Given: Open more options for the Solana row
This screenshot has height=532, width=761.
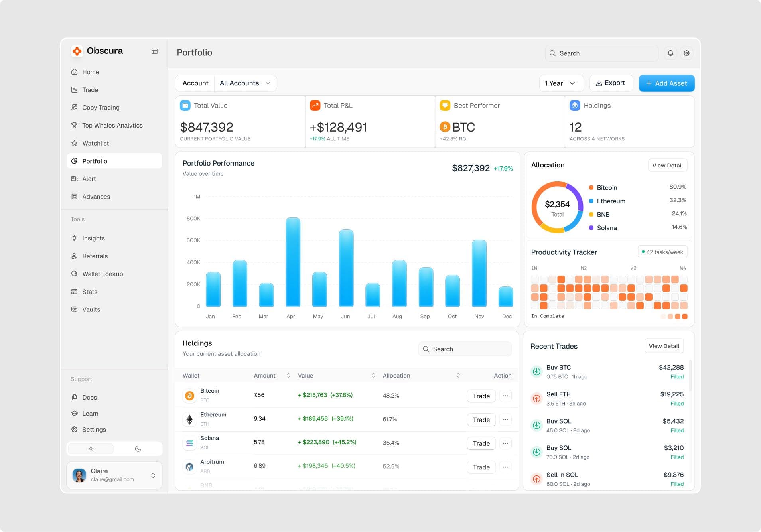Looking at the screenshot, I should pyautogui.click(x=505, y=443).
